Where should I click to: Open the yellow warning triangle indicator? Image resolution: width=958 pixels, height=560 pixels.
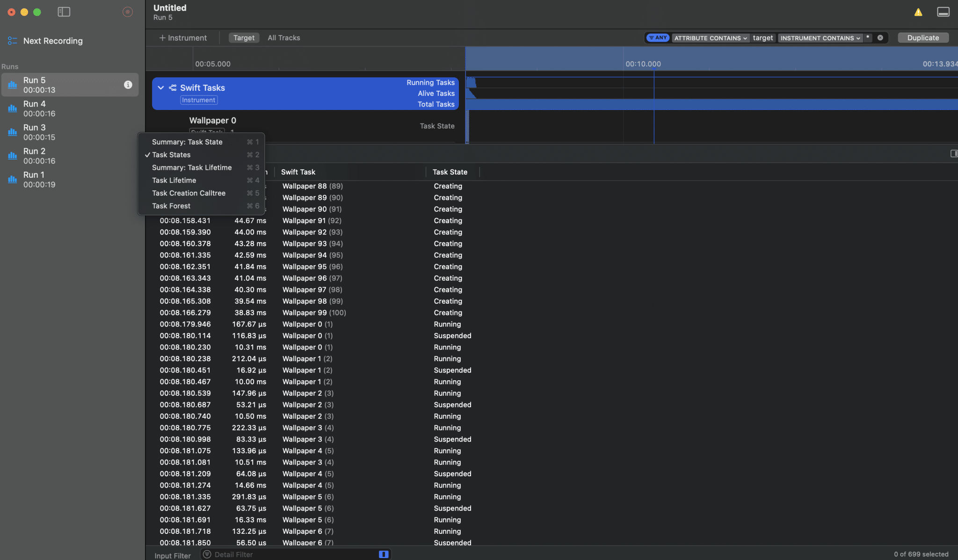tap(918, 12)
